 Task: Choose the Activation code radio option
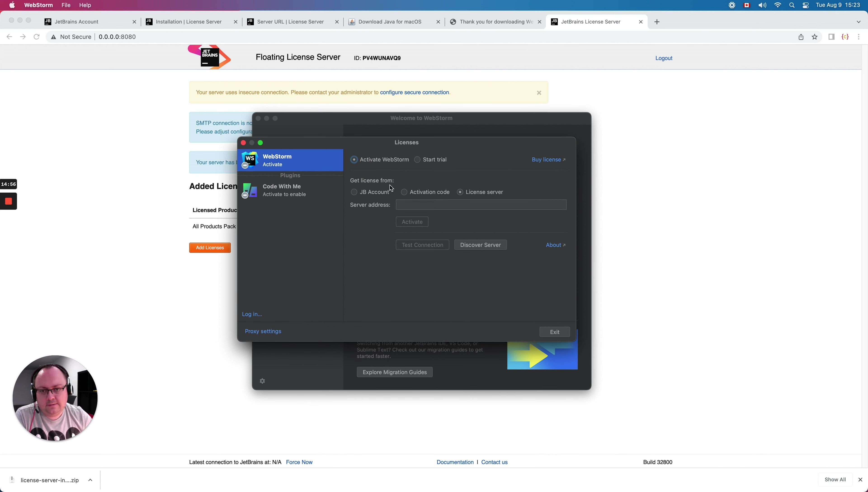point(404,192)
